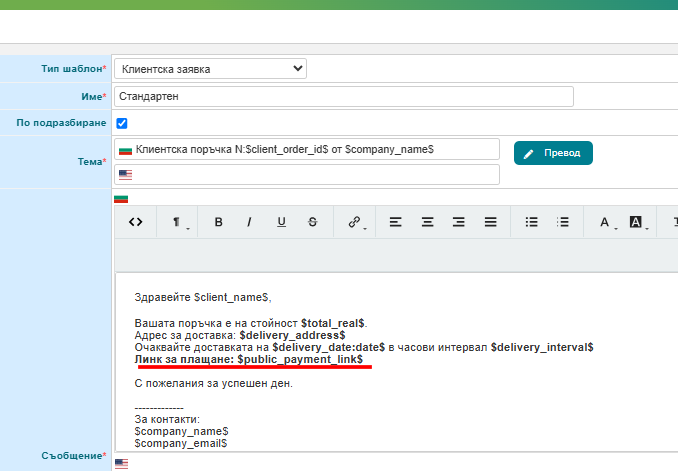Expand the 'Тип шаблон' dropdown
The height and width of the screenshot is (471, 678).
click(210, 69)
